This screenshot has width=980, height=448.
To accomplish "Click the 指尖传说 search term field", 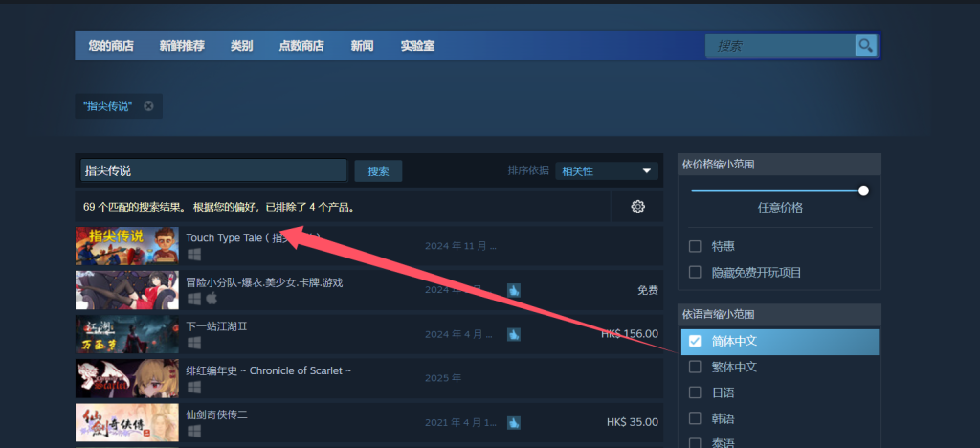I will pyautogui.click(x=213, y=170).
